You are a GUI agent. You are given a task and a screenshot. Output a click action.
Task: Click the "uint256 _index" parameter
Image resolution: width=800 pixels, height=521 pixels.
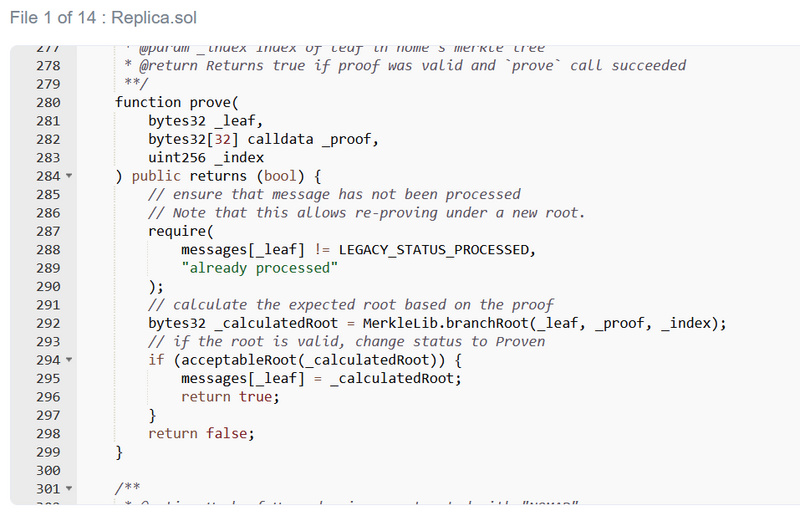pyautogui.click(x=206, y=158)
